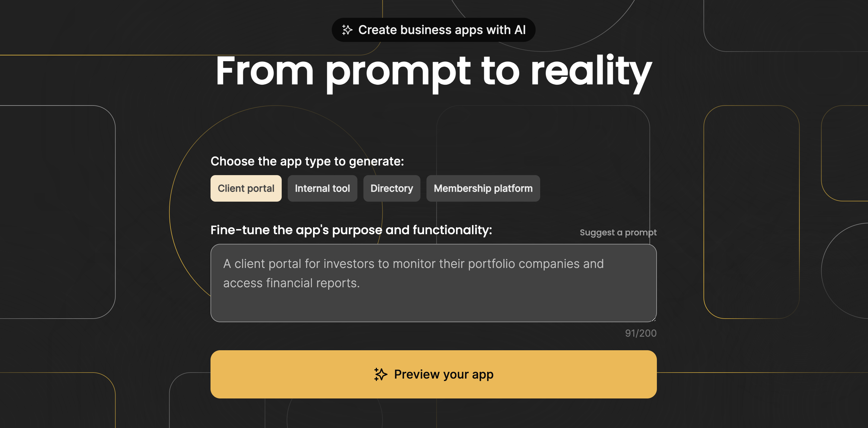Viewport: 868px width, 428px height.
Task: Select the Client portal app type
Action: 246,188
